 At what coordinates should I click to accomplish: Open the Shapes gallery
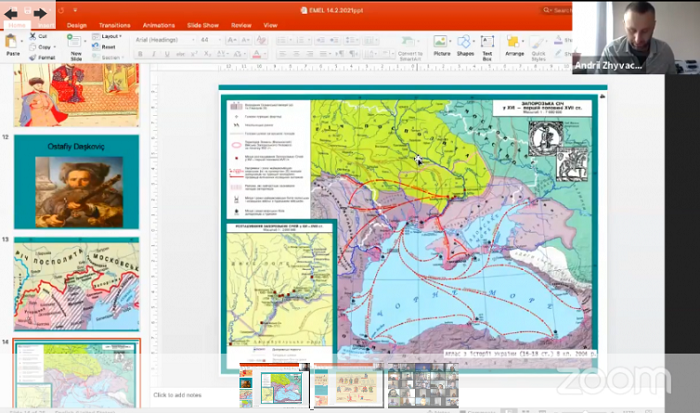464,42
